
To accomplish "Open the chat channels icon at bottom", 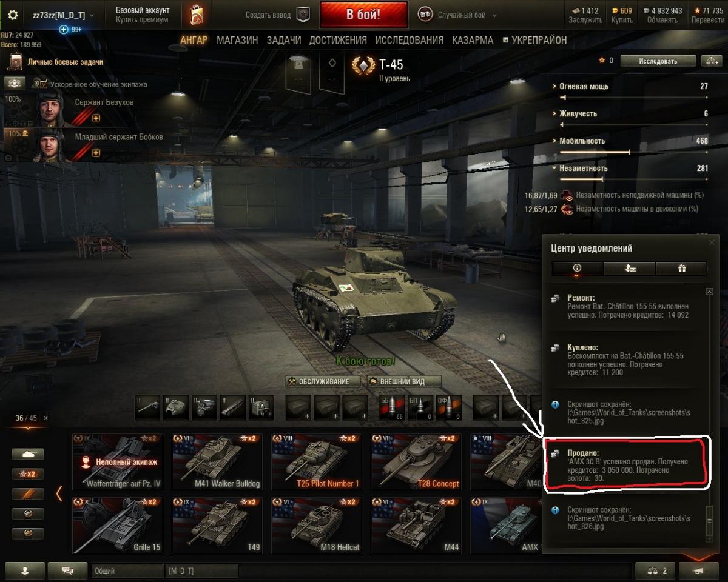I will tap(67, 570).
